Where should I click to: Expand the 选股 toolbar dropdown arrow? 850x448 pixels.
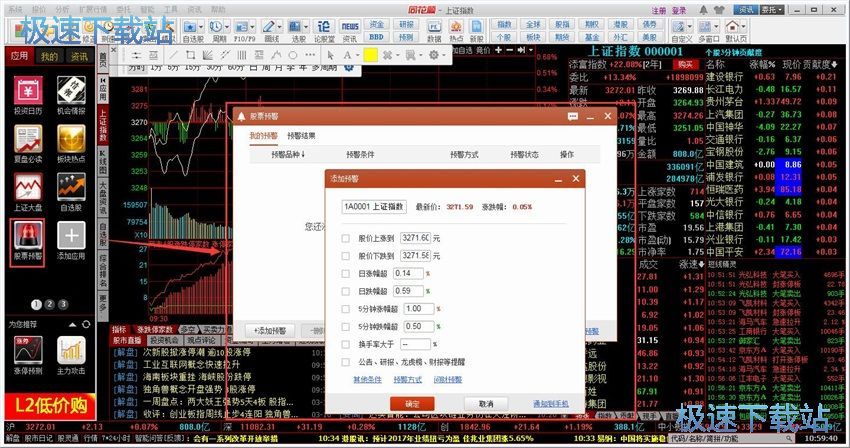click(x=306, y=27)
